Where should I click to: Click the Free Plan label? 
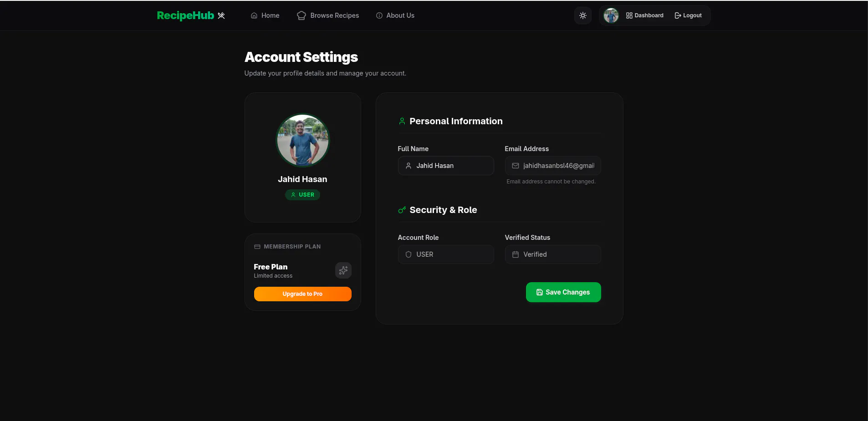tap(271, 267)
